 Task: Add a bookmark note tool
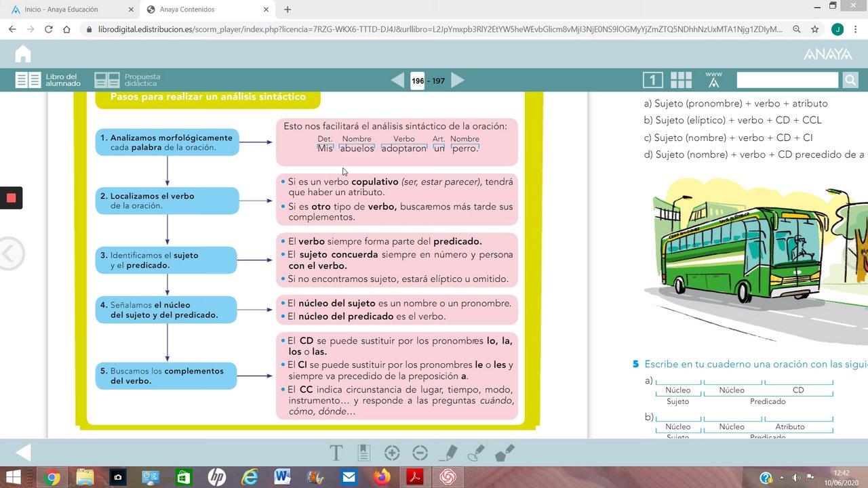pyautogui.click(x=363, y=453)
